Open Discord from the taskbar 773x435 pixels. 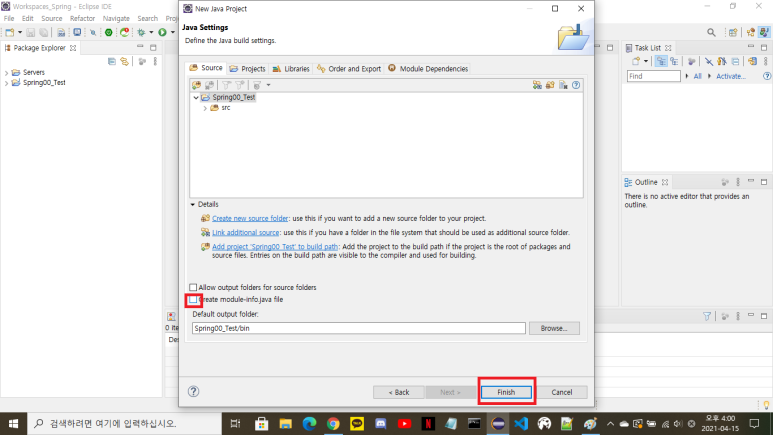click(381, 424)
